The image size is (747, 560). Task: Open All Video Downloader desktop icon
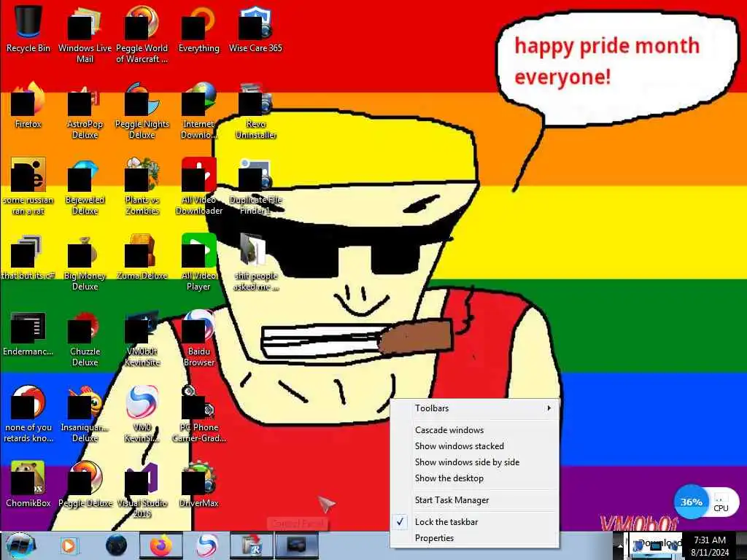coord(198,186)
